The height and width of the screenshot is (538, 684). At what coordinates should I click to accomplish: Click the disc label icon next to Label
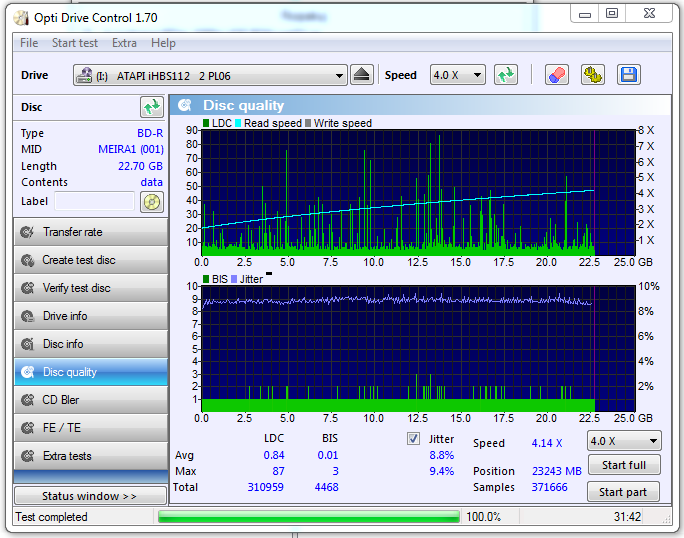[x=152, y=202]
